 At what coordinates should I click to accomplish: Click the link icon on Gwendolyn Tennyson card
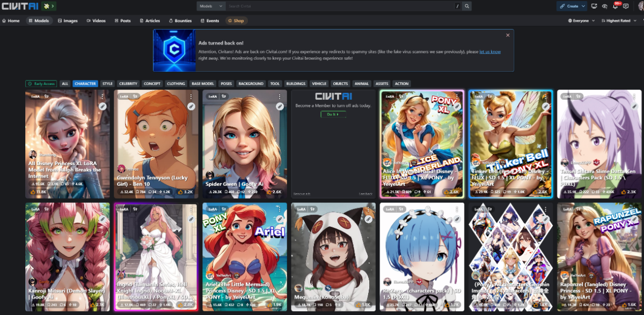[191, 106]
